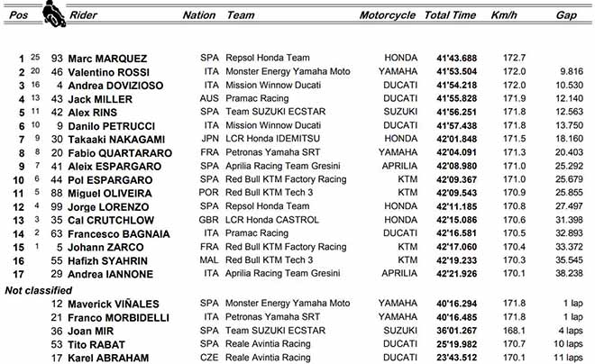Click Team SUZUKI ECSTAR for Alex RINS

coord(270,112)
